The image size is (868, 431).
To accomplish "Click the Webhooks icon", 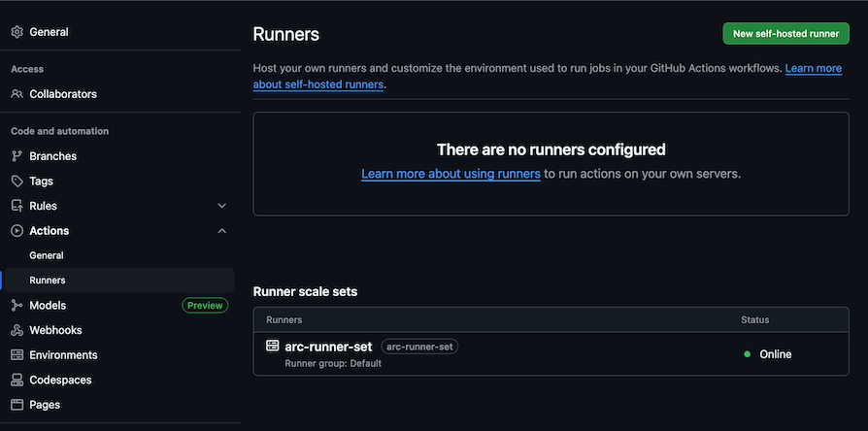I will click(x=17, y=330).
